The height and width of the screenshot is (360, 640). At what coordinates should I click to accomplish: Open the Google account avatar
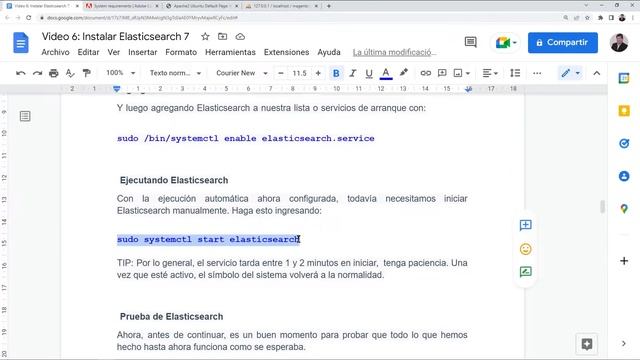(x=619, y=42)
